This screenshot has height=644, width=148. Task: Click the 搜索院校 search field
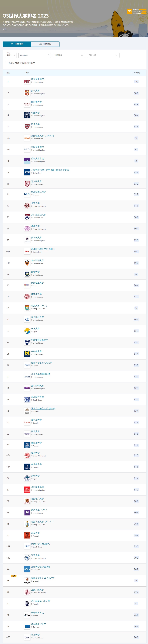point(35,55)
